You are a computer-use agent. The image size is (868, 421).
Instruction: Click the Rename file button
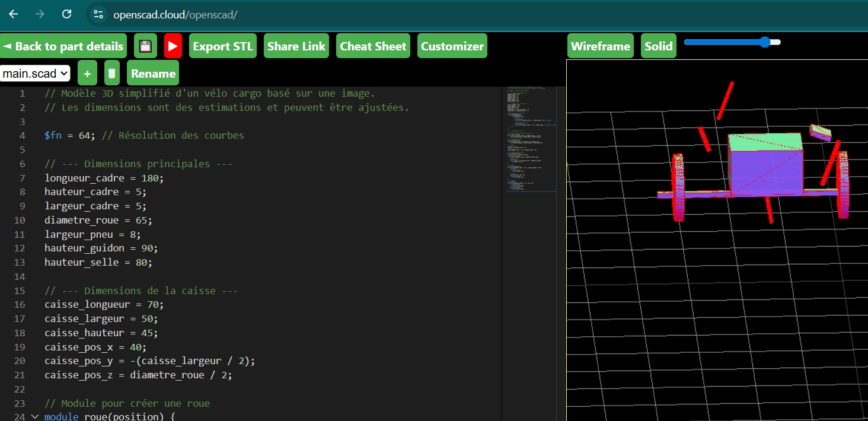[153, 74]
